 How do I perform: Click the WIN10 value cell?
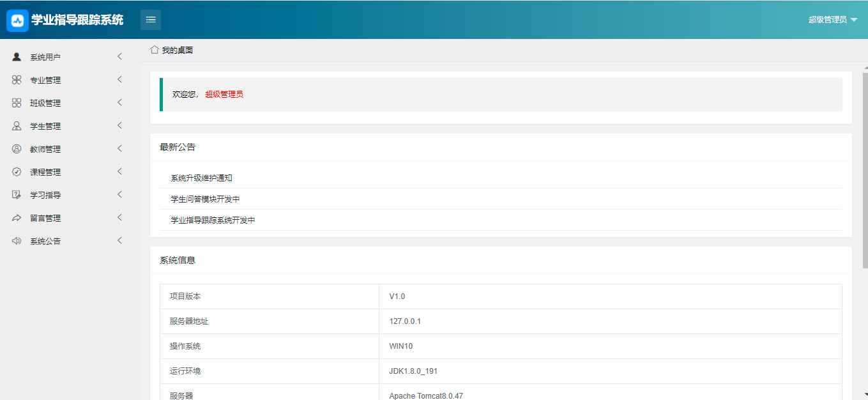[611, 346]
